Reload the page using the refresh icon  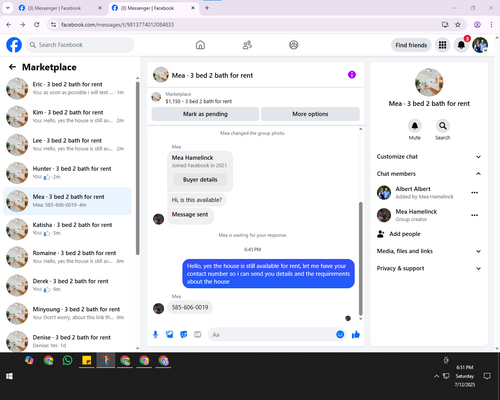tap(37, 25)
